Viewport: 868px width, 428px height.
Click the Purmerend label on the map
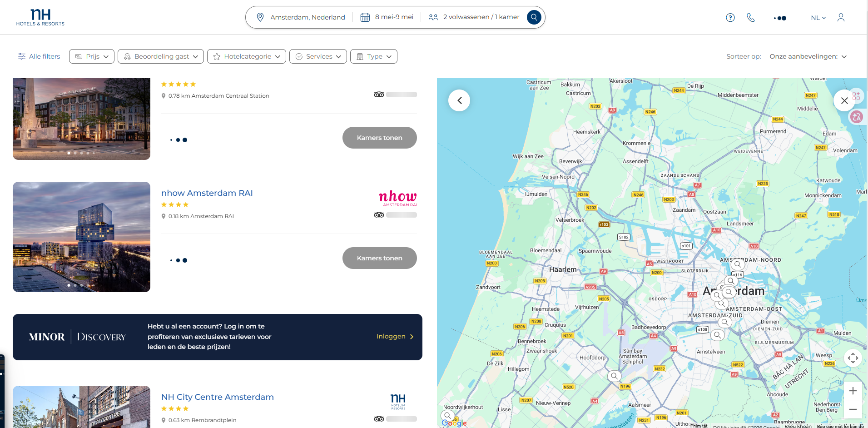coord(773,131)
